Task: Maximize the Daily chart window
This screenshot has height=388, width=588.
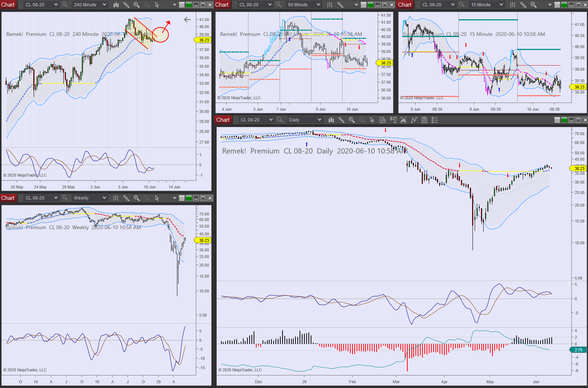Action: coord(578,120)
